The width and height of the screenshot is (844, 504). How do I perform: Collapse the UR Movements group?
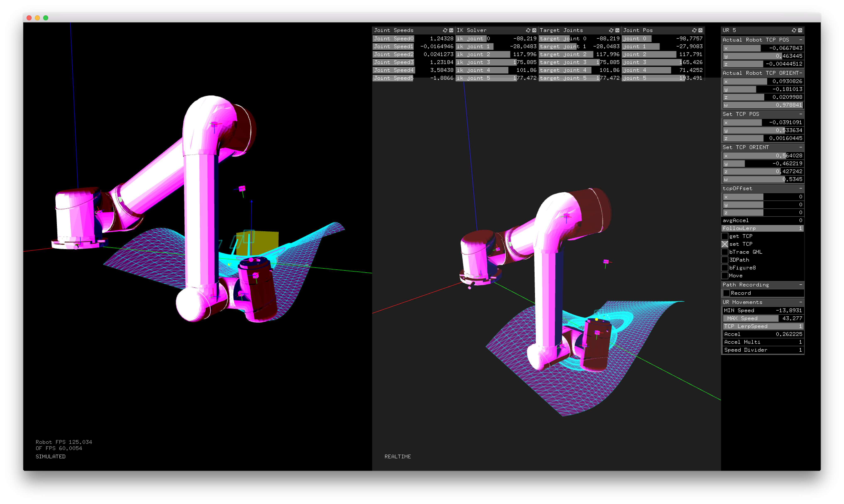coord(801,302)
